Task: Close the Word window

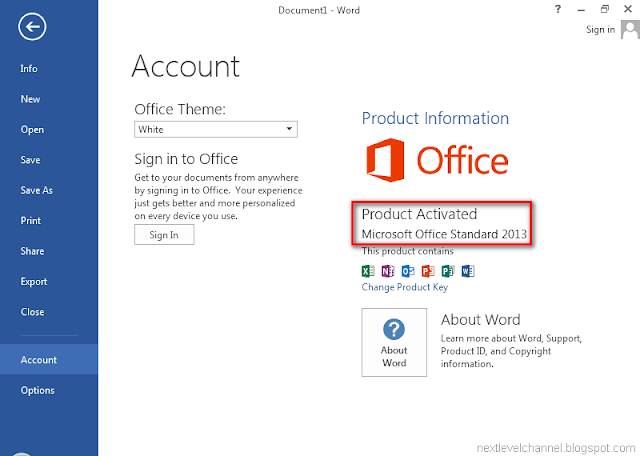Action: click(628, 9)
